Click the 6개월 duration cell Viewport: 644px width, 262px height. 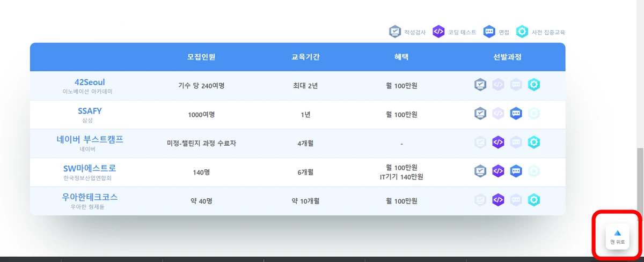tap(306, 173)
